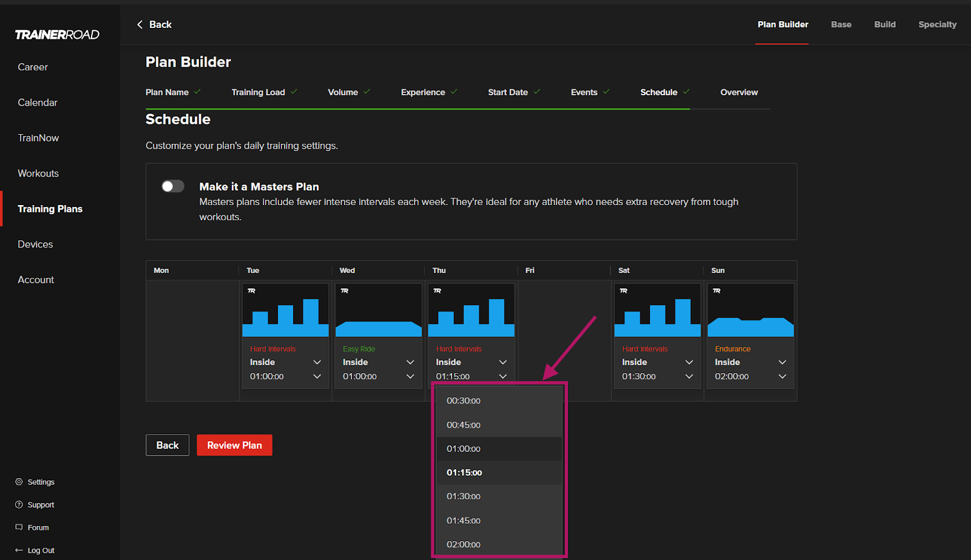The height and width of the screenshot is (560, 971).
Task: Click the Review Plan button
Action: click(234, 445)
